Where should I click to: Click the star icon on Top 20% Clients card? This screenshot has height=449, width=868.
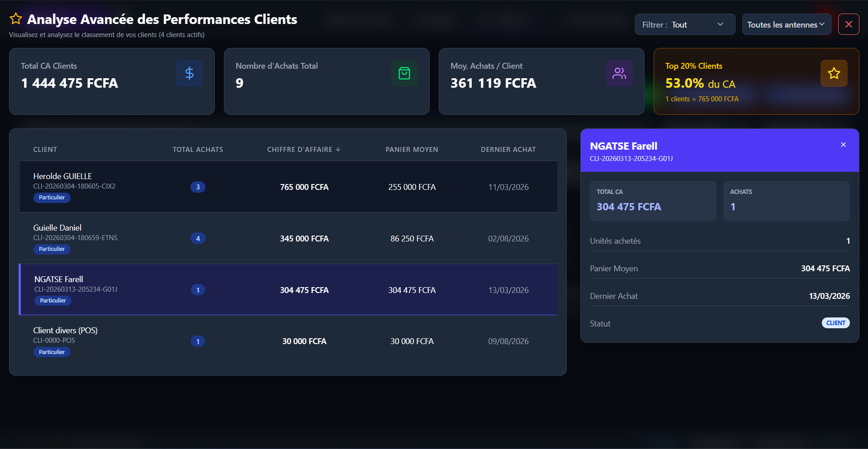click(x=834, y=73)
